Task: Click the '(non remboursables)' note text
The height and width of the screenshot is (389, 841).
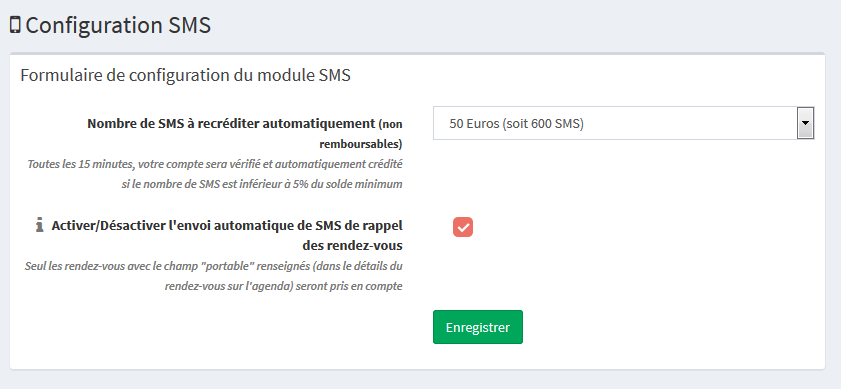Action: point(361,134)
